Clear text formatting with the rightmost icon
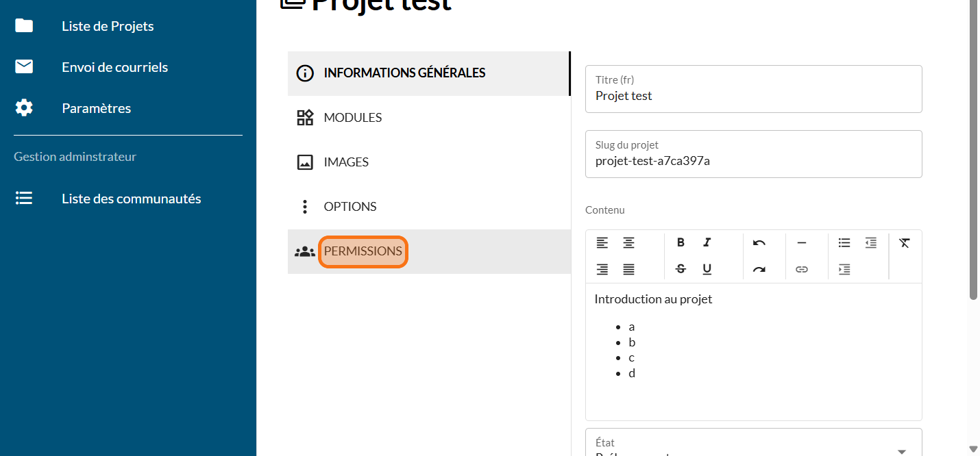980x456 pixels. coord(904,242)
